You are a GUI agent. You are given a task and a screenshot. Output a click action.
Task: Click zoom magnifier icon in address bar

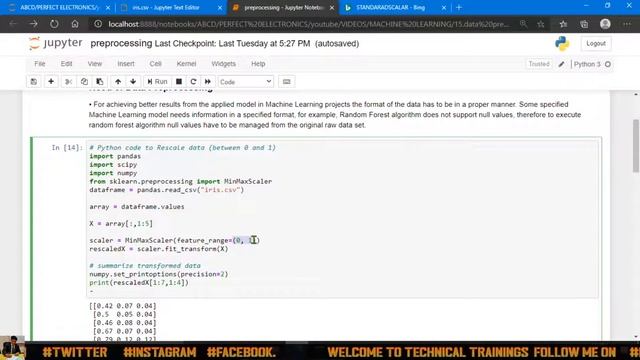click(523, 24)
